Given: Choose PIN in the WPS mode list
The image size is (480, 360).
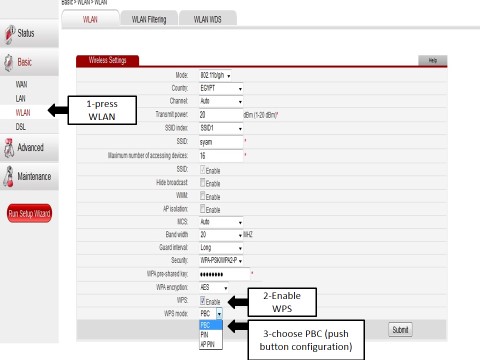Looking at the screenshot, I should (x=211, y=335).
